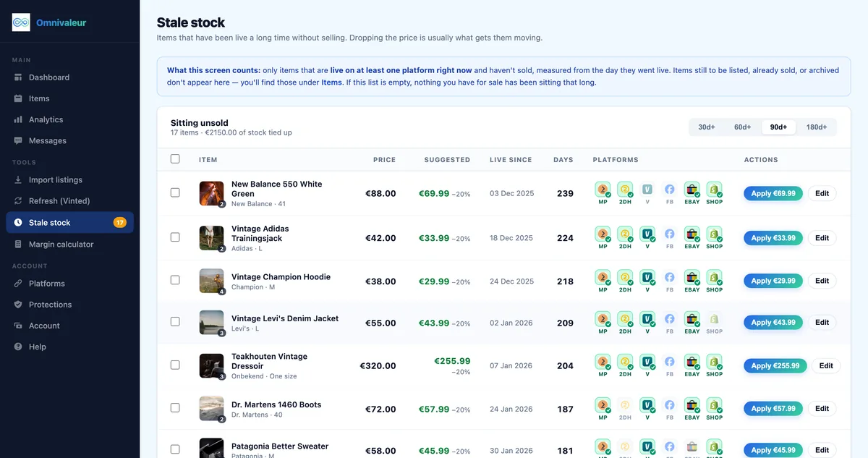The width and height of the screenshot is (868, 458).
Task: Open the New Balance 550 thumbnail image
Action: pyautogui.click(x=212, y=193)
